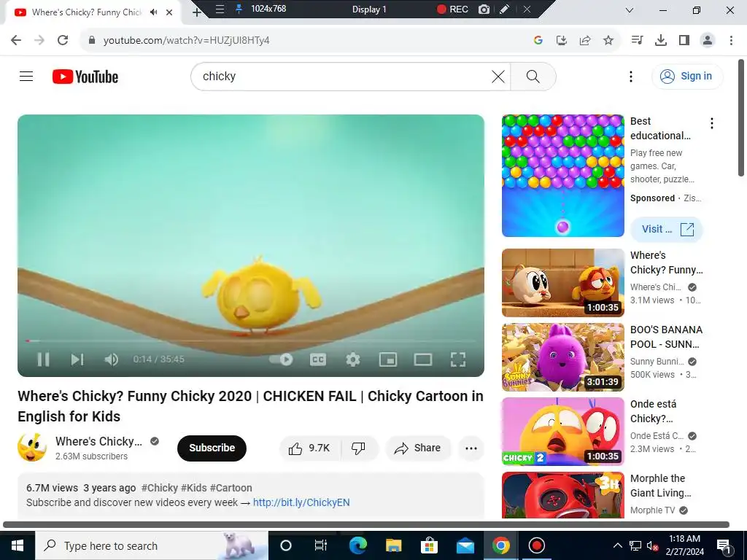Screen dimensions: 747x560
Task: Switch to miniplayer mode
Action: pyautogui.click(x=388, y=359)
